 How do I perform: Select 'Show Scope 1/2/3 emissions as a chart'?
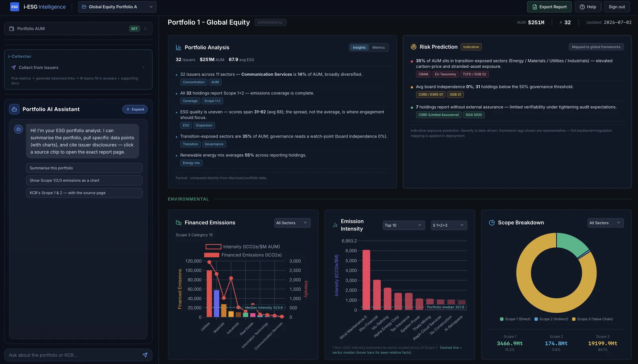84,180
